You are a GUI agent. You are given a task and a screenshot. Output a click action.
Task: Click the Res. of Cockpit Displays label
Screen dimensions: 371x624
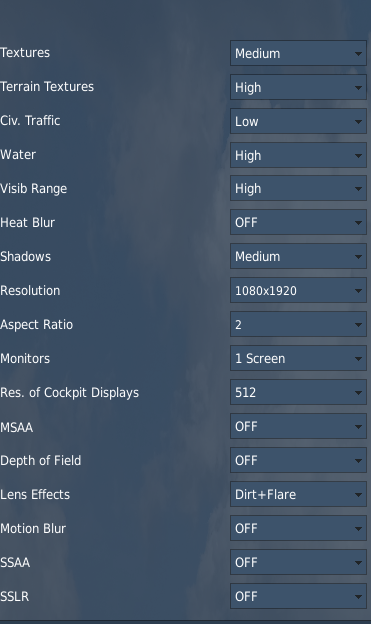point(70,393)
